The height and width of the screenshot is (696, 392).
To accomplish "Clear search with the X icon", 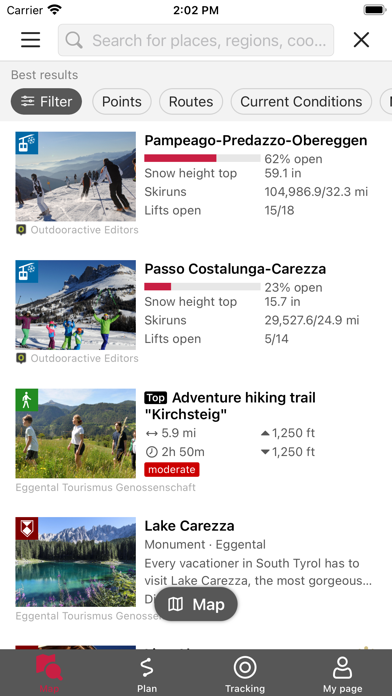I will coord(361,40).
